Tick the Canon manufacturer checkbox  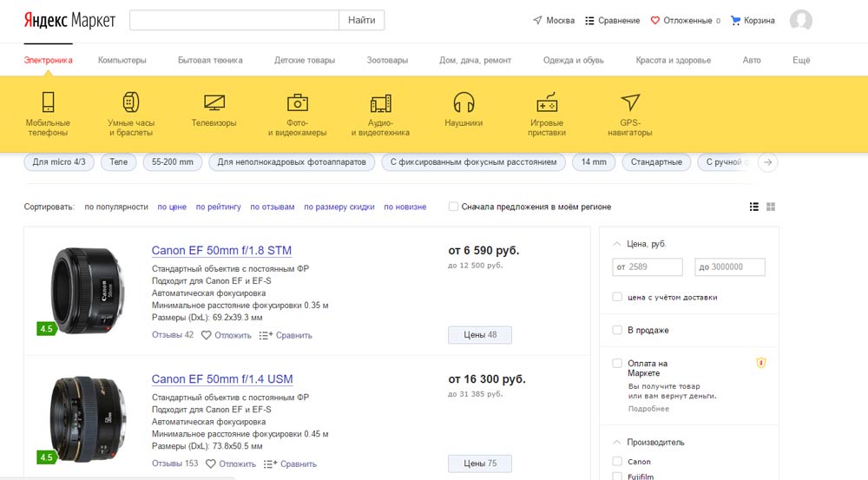617,462
